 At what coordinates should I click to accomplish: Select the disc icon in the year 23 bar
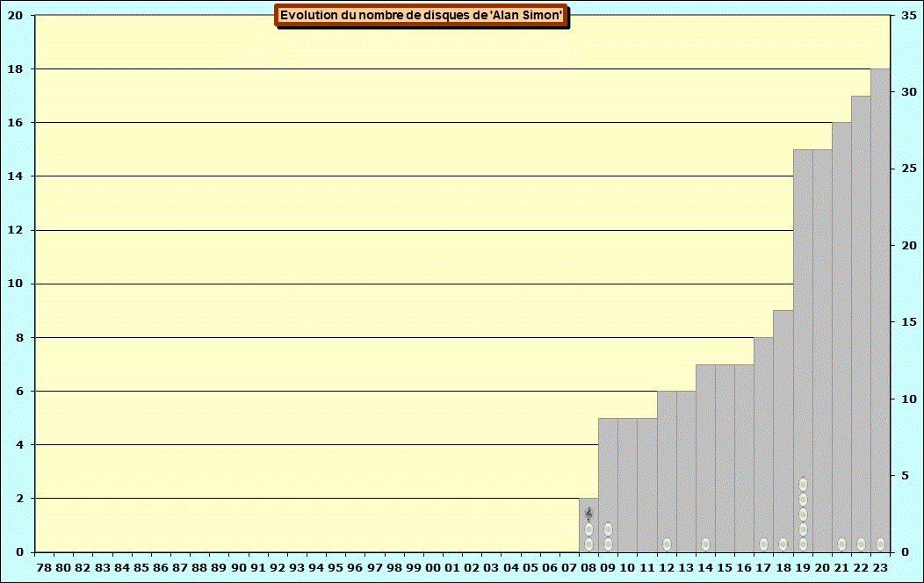(x=880, y=544)
